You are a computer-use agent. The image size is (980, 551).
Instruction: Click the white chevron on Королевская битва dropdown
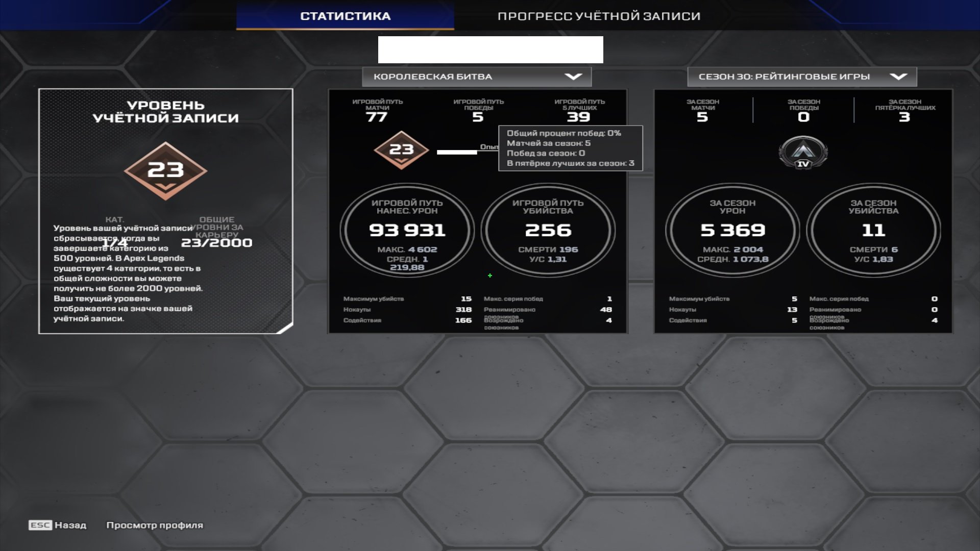(573, 77)
